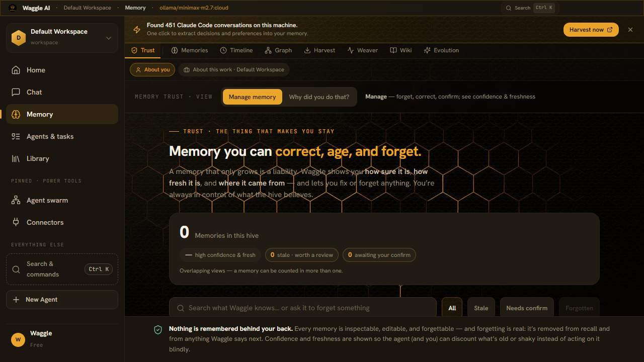Switch to the Weaver tab
The height and width of the screenshot is (362, 644).
[x=362, y=50]
